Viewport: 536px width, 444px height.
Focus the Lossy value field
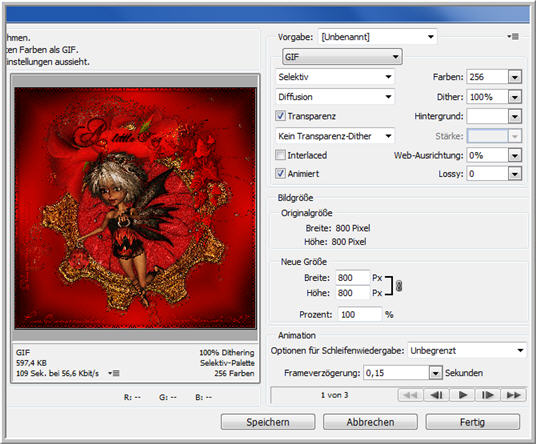coord(487,174)
